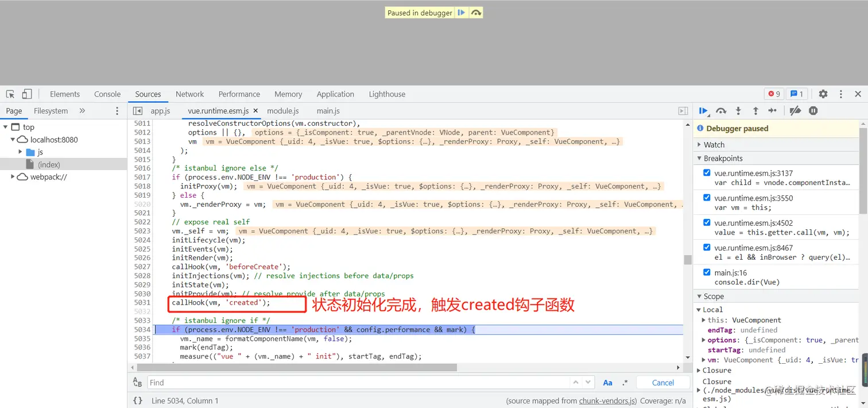This screenshot has width=868, height=408.
Task: Expand the options object in scope
Action: click(x=704, y=340)
